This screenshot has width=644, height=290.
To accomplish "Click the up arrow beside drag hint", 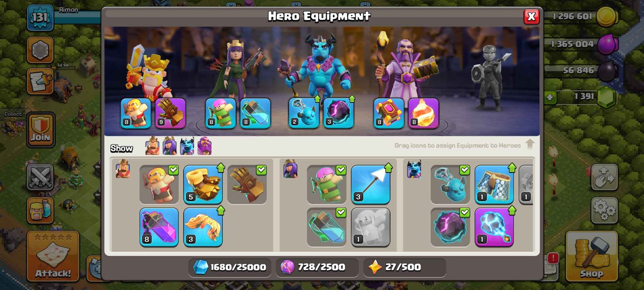I will click(x=530, y=145).
